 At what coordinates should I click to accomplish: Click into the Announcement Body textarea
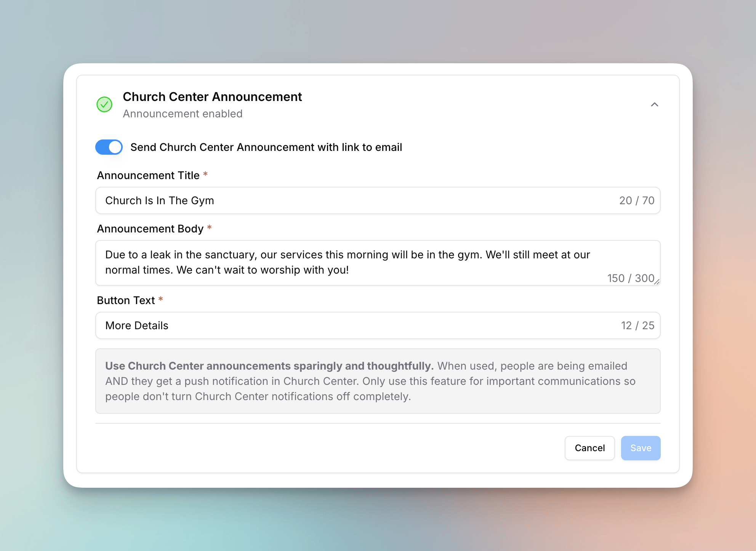(x=378, y=263)
